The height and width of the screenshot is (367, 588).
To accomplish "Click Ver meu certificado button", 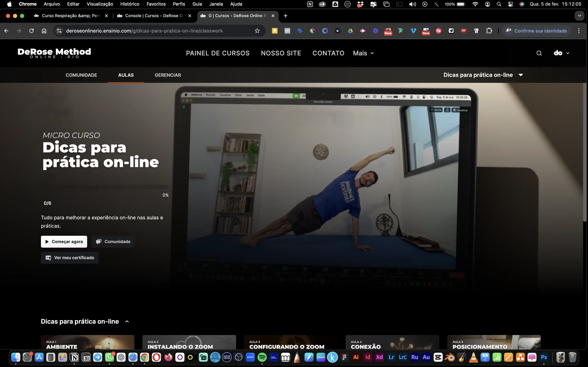I will [x=69, y=258].
